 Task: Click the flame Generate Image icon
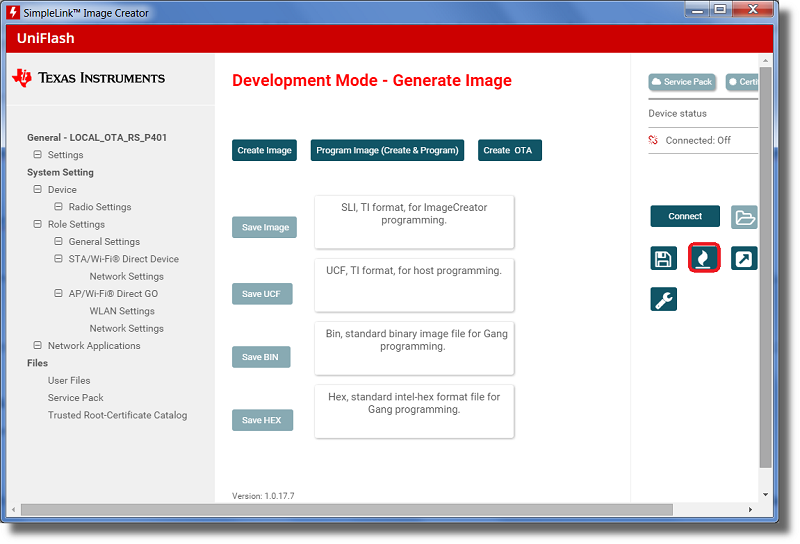point(704,259)
